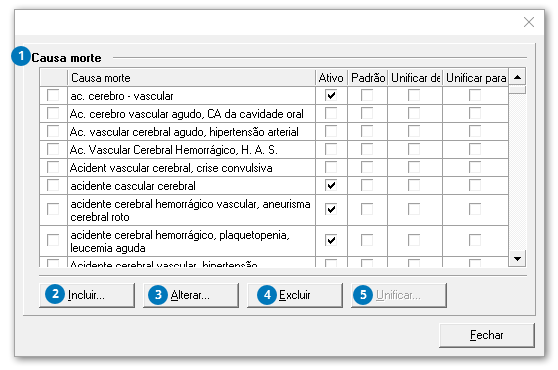
Task: Click the scroll up arrow of the list
Action: pyautogui.click(x=517, y=77)
